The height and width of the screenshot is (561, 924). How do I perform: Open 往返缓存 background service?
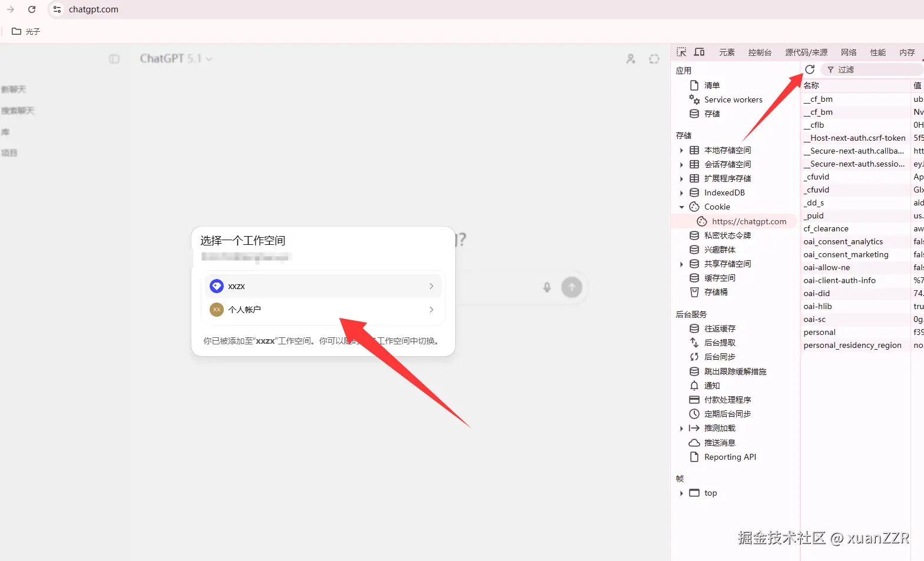720,328
